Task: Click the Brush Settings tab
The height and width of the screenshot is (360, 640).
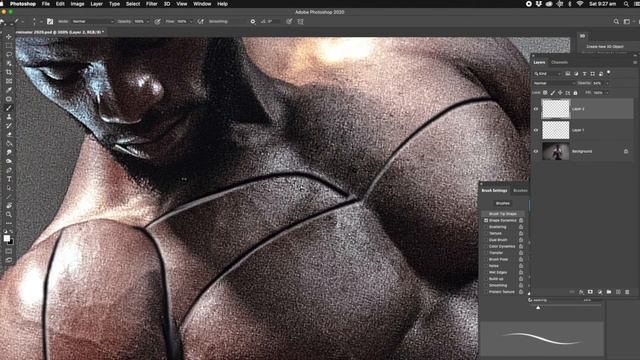Action: point(494,191)
